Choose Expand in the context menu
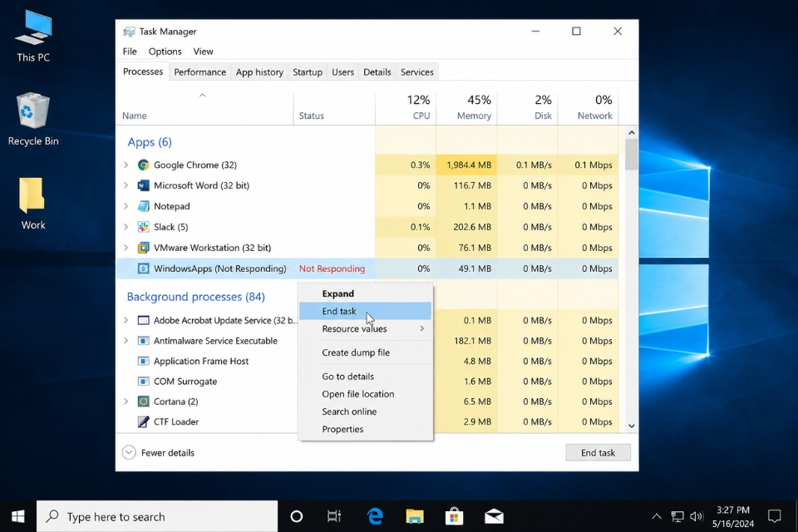Viewport: 798px width, 532px height. coord(366,293)
